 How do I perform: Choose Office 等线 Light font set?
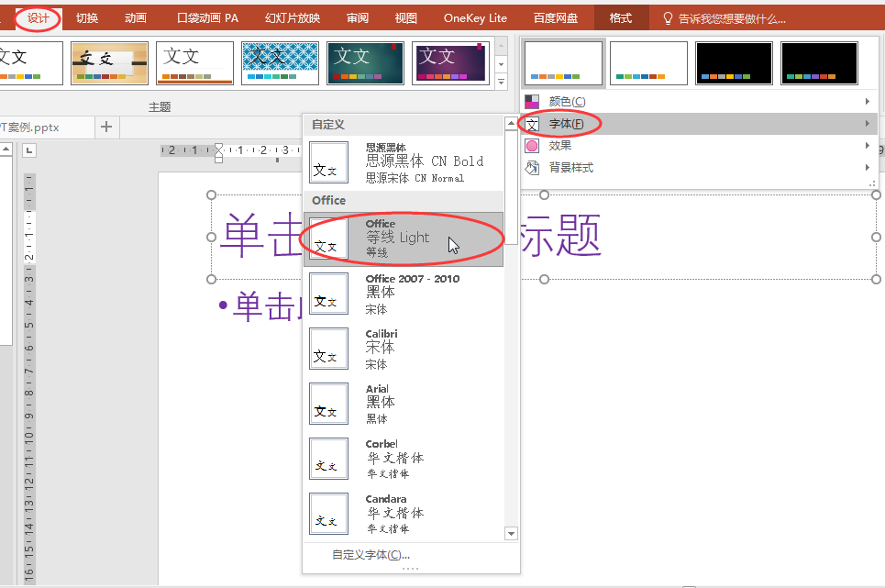[403, 239]
